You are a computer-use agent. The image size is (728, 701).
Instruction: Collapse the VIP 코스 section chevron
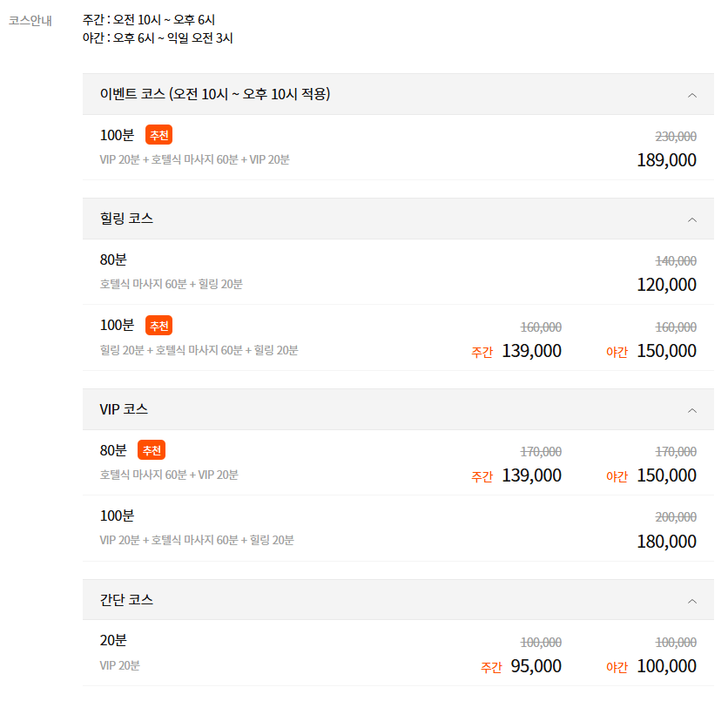pyautogui.click(x=692, y=409)
